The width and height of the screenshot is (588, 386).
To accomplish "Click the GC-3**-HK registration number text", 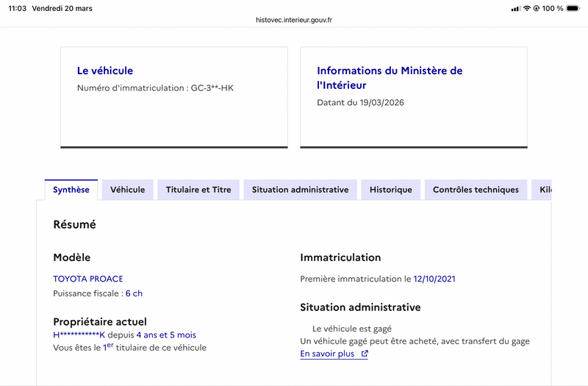I will [x=212, y=87].
